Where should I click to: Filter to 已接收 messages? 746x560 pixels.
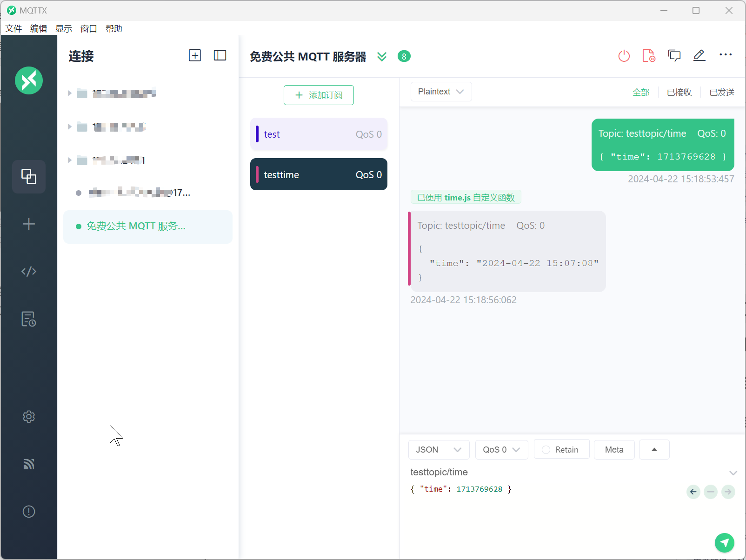tap(679, 93)
